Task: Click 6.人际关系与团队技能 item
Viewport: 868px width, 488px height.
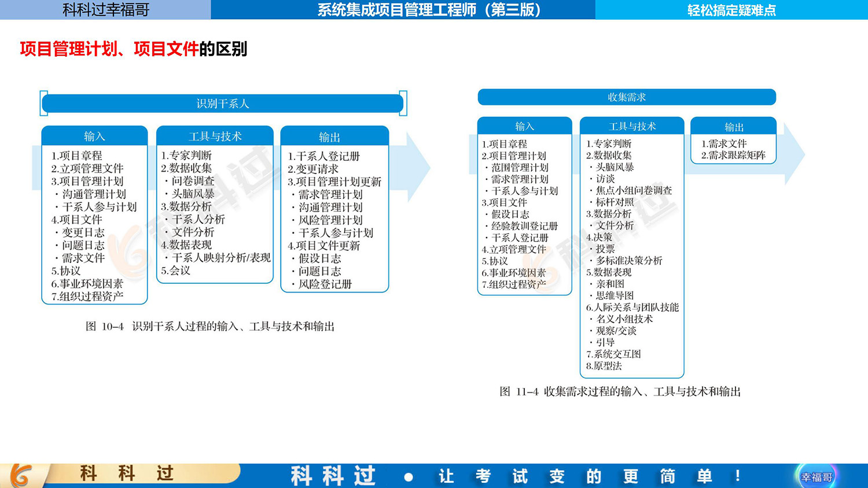Action: [632, 307]
